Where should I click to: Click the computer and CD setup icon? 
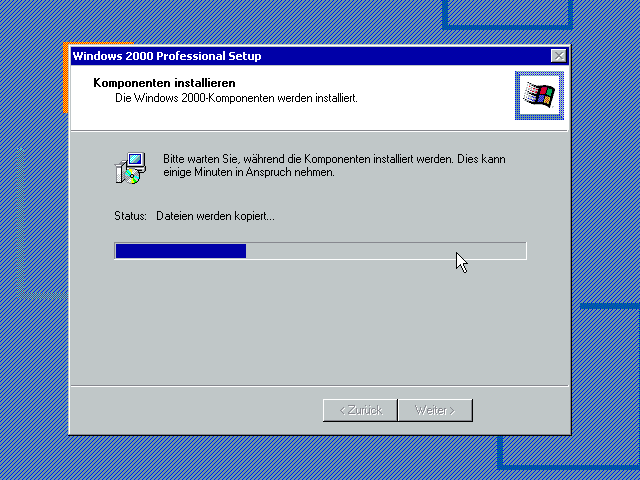coord(130,168)
